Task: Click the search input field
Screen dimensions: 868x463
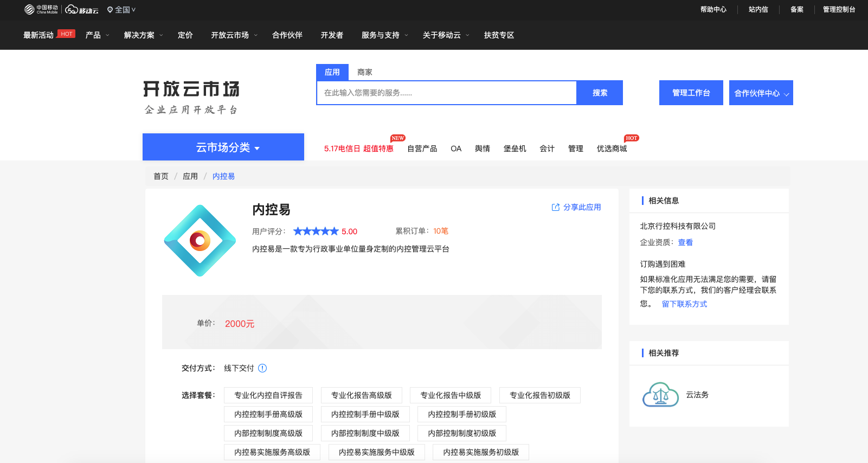Action: coord(447,93)
